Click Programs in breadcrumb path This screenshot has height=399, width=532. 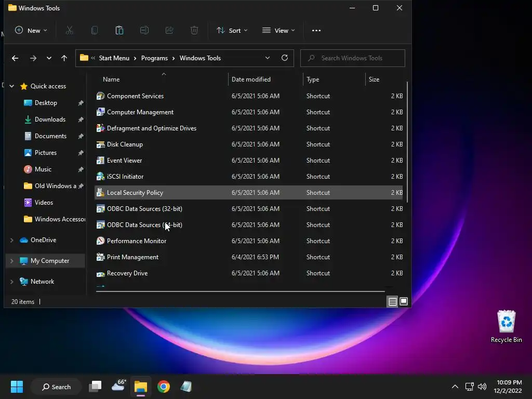(x=154, y=58)
